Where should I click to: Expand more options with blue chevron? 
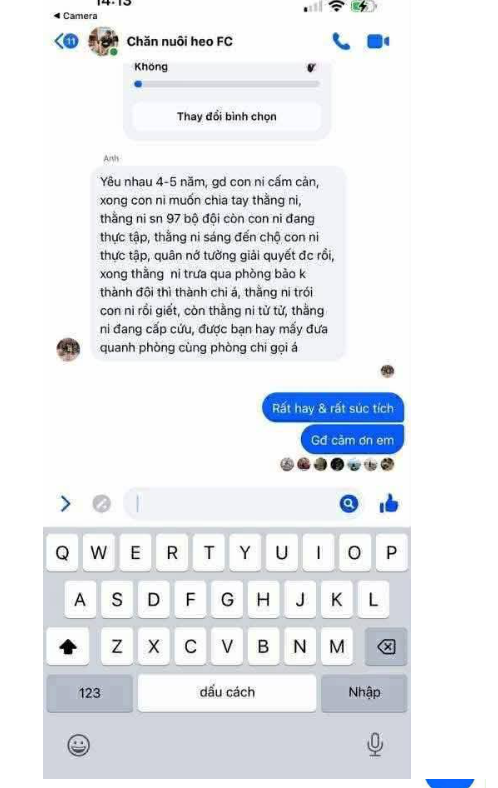pyautogui.click(x=65, y=503)
